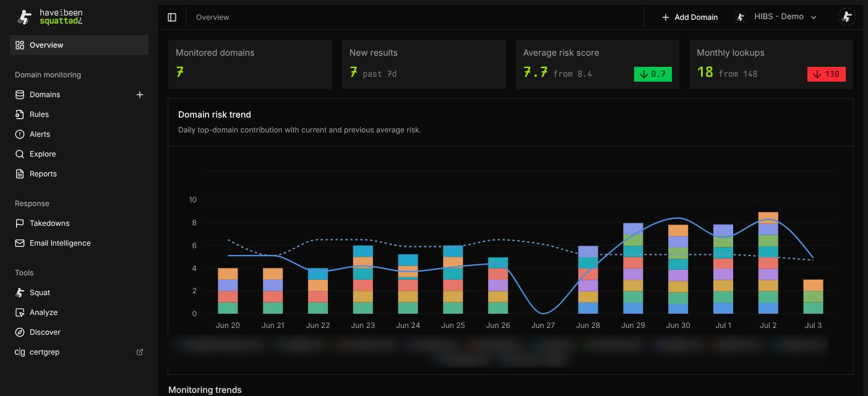
Task: Click the green 0.7 decrease badge
Action: [653, 74]
